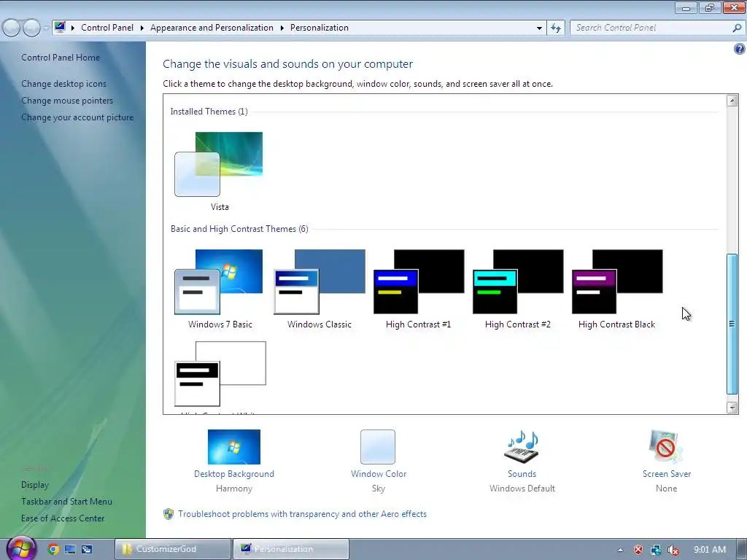Open Troubleshoot problems with transparency link

click(303, 514)
